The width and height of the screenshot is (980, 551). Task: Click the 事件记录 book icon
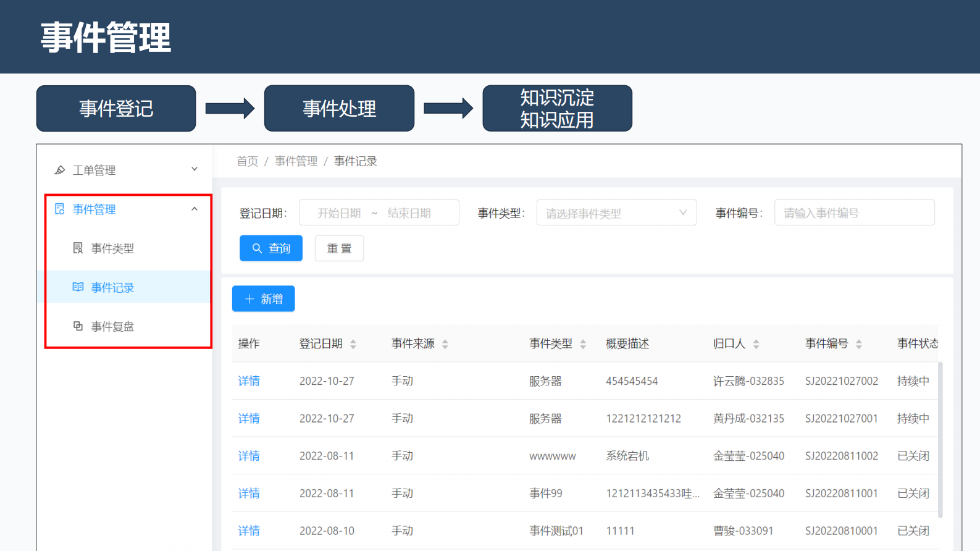(x=78, y=287)
